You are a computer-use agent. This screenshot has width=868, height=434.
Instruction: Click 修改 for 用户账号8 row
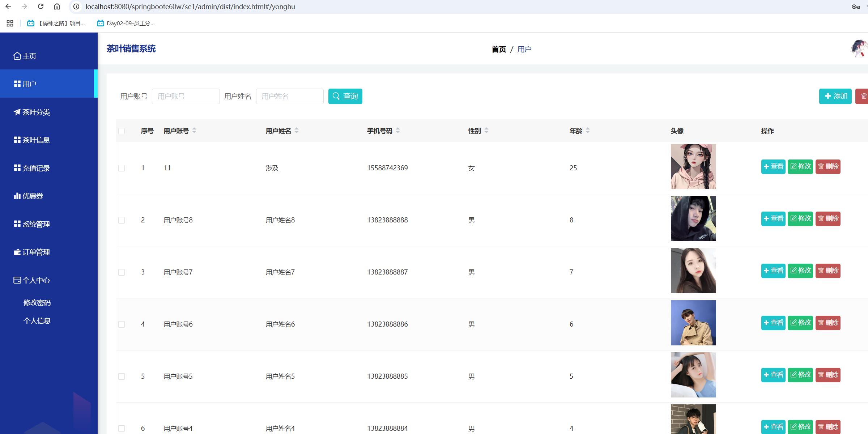click(800, 218)
